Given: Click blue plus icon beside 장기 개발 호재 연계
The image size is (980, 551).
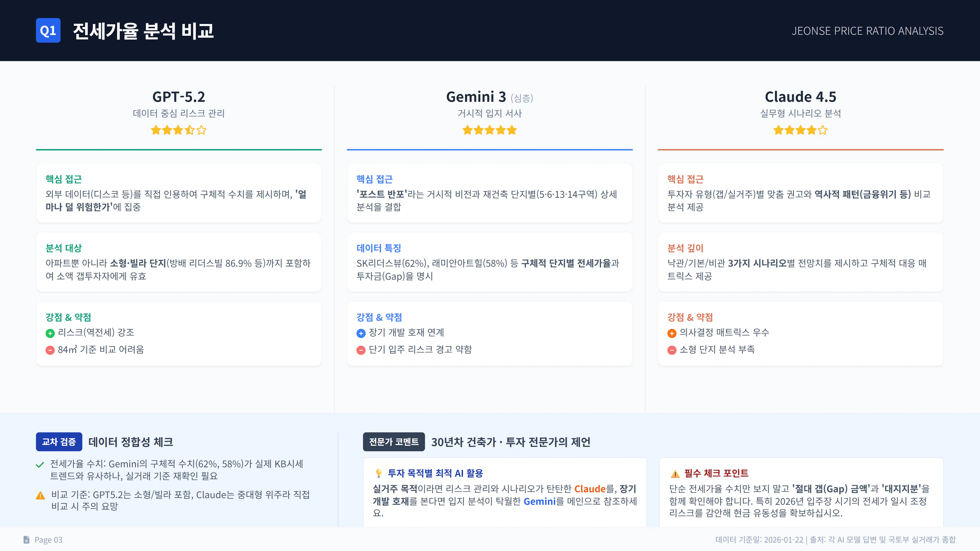Looking at the screenshot, I should click(x=361, y=334).
